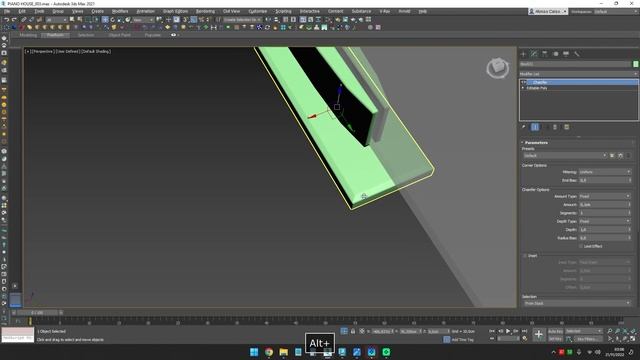Image resolution: width=640 pixels, height=360 pixels.
Task: Open the Create tab in command panel
Action: coord(523,54)
